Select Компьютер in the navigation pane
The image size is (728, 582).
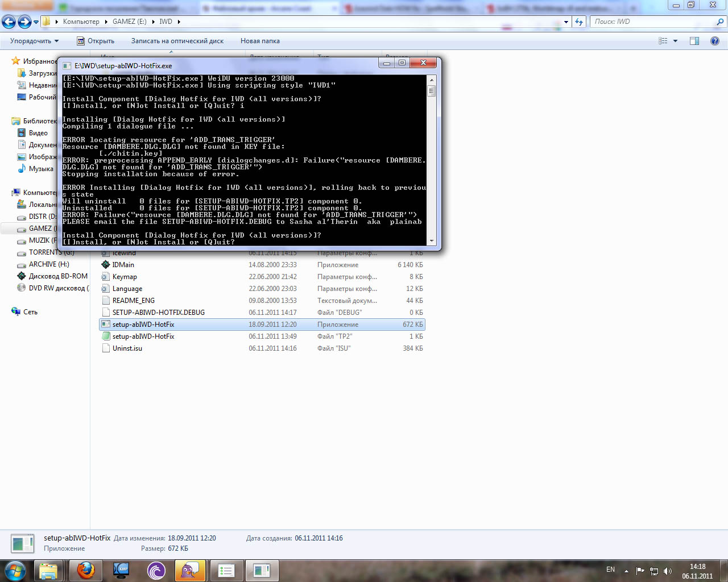pyautogui.click(x=34, y=193)
